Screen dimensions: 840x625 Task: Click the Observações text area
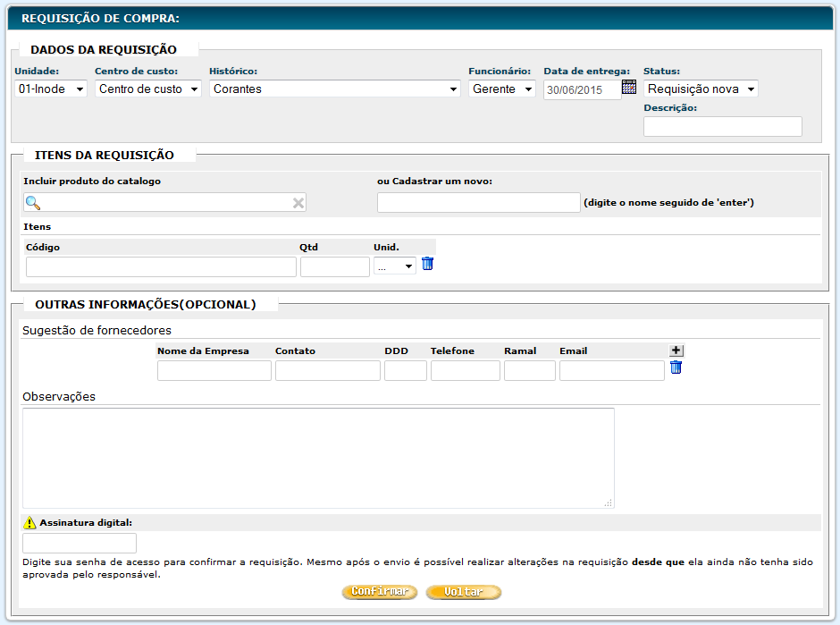coord(317,458)
